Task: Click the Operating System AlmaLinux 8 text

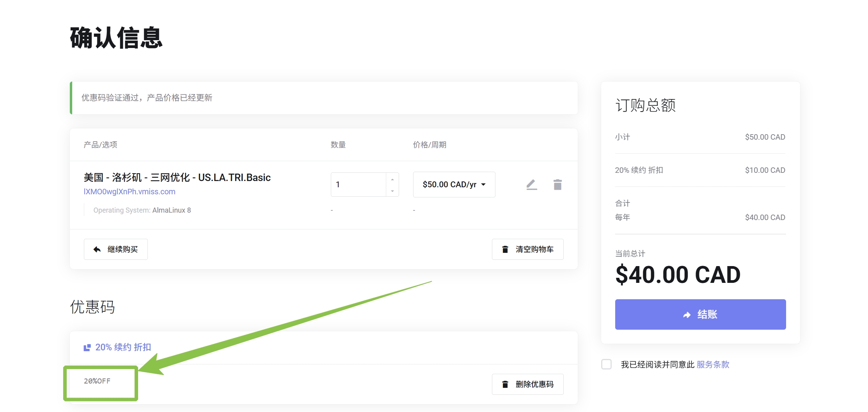Action: (142, 210)
